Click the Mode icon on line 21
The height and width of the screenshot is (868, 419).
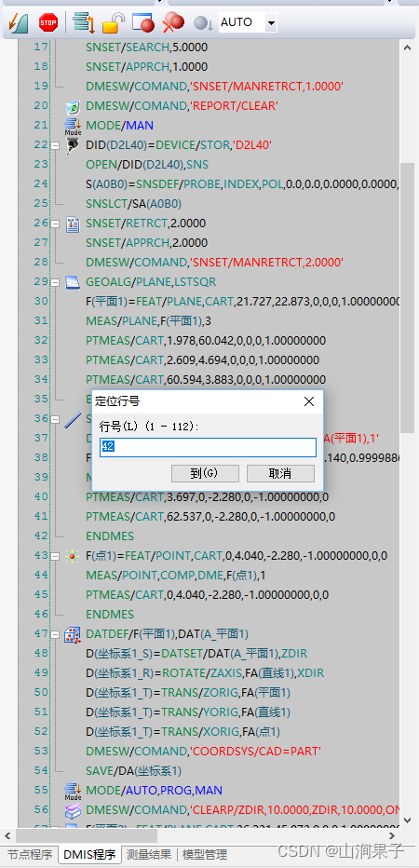(73, 126)
